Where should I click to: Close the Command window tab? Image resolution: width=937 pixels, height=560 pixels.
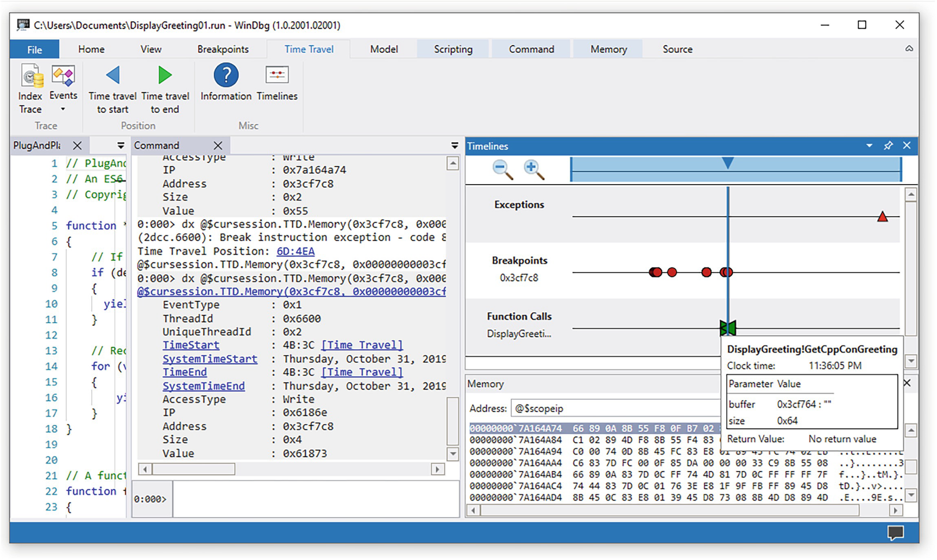coord(218,146)
